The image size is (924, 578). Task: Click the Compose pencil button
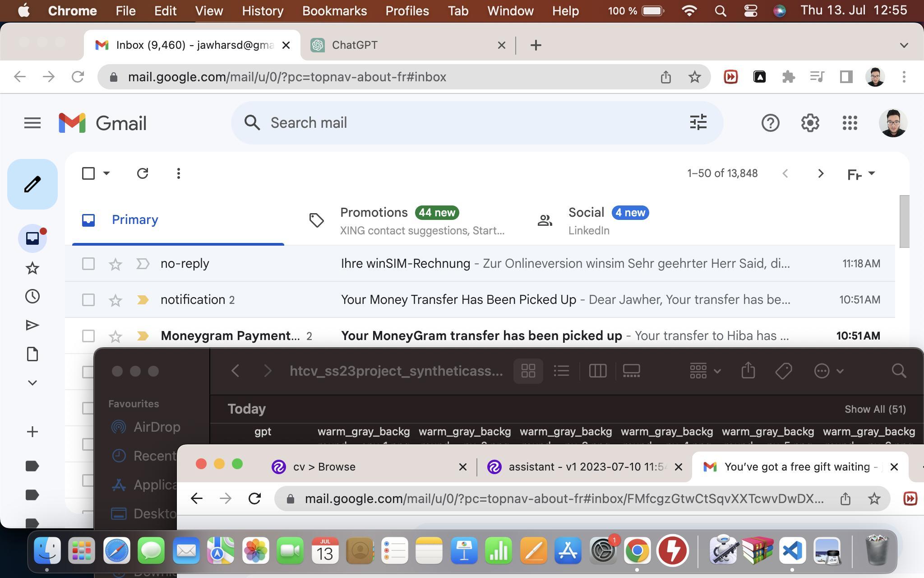click(32, 184)
